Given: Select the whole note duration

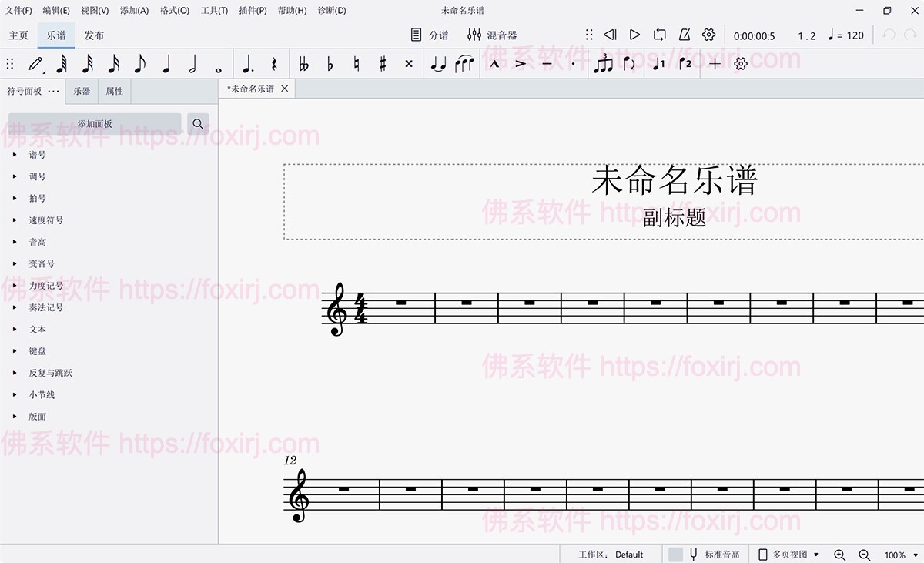Looking at the screenshot, I should 219,65.
